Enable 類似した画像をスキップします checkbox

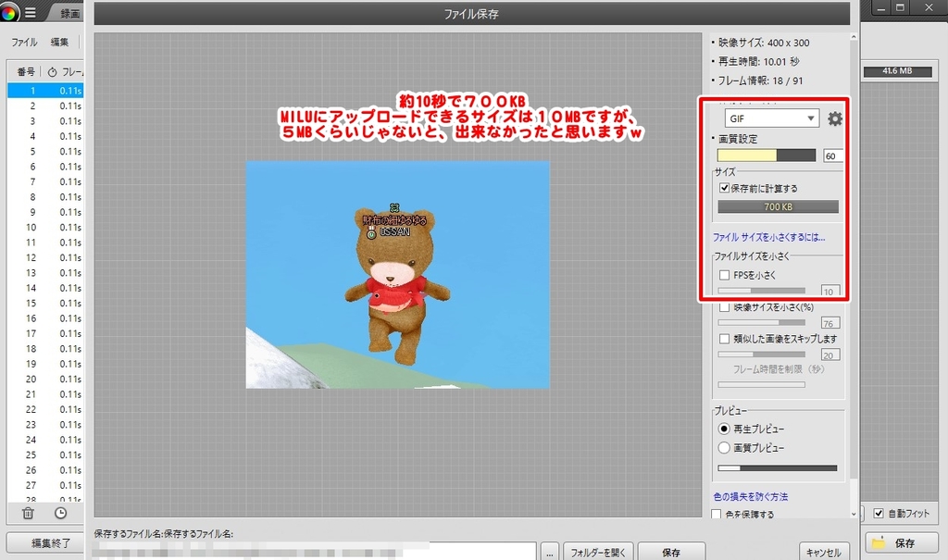pyautogui.click(x=725, y=339)
